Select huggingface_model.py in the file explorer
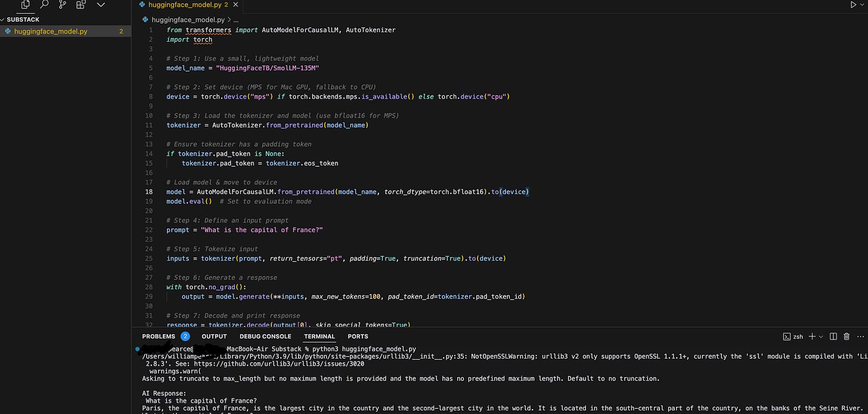The width and height of the screenshot is (868, 414). (51, 32)
